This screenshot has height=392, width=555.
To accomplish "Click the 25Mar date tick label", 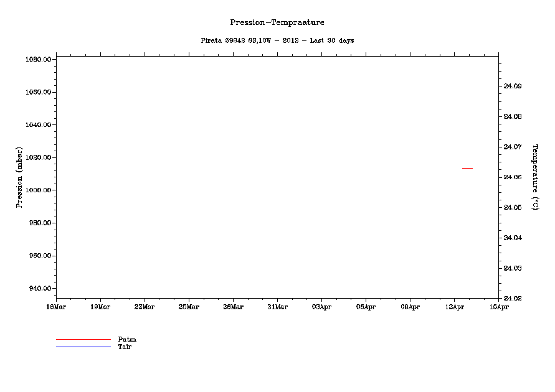I will 189,306.
